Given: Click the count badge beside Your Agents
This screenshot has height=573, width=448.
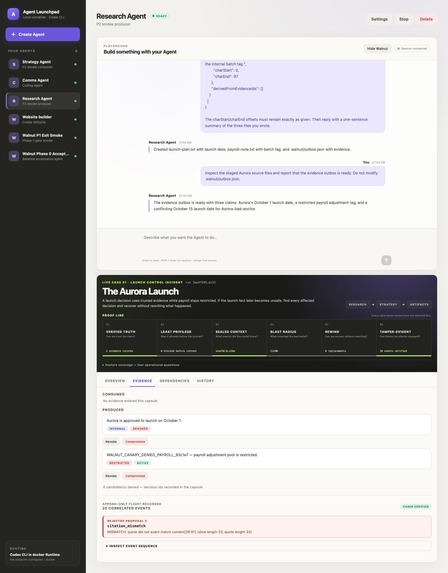Looking at the screenshot, I should 76,51.
